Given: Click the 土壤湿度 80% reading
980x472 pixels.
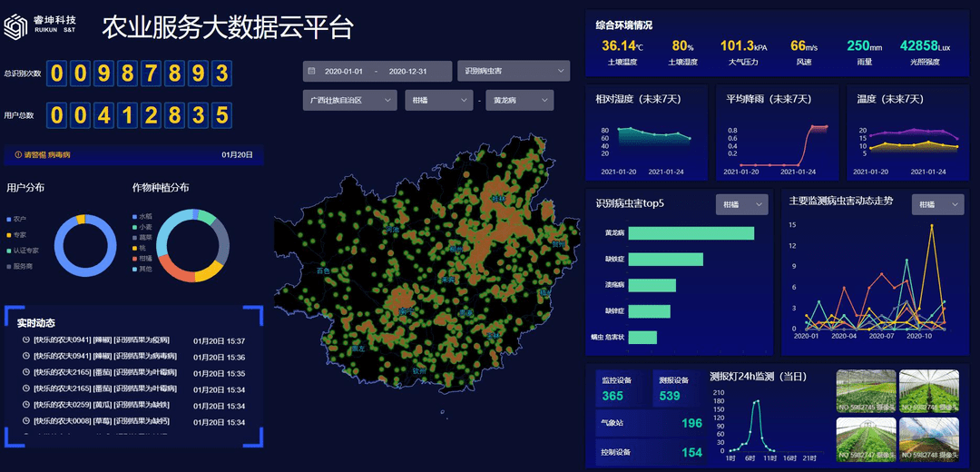Looking at the screenshot, I should (x=682, y=53).
